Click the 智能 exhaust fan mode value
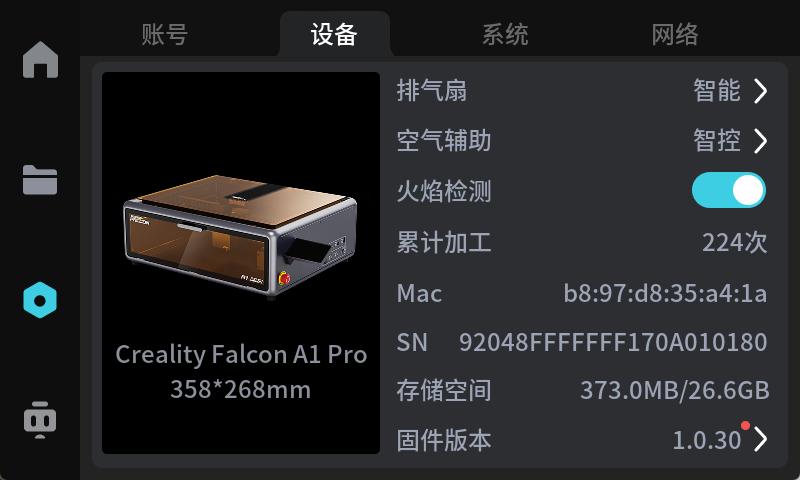 coord(716,91)
